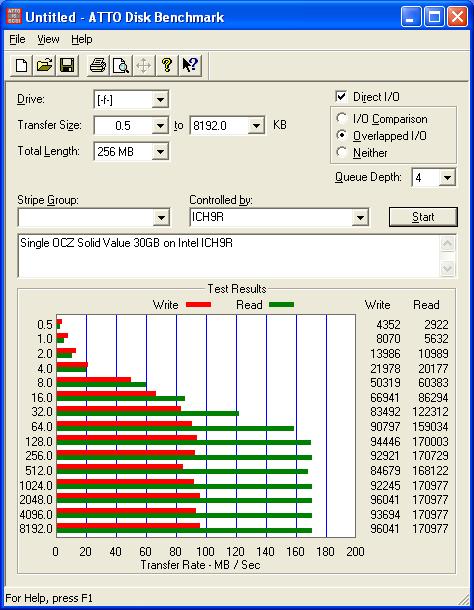
Task: Choose the Neither radio option
Action: coord(341,152)
